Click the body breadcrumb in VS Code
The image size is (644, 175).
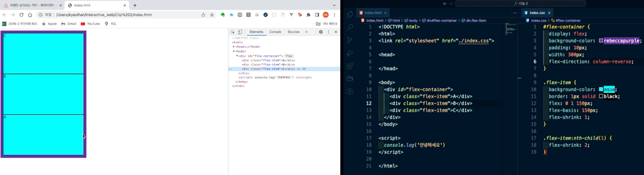411,20
